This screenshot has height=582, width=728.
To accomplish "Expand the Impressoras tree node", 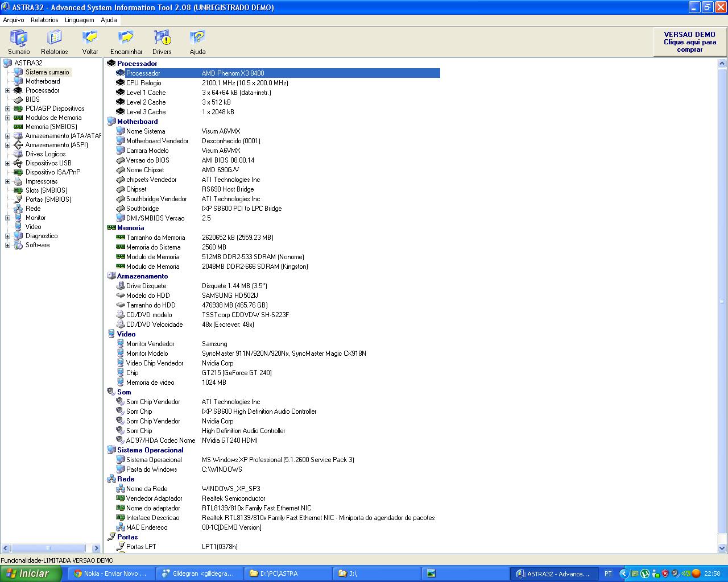I will click(8, 181).
